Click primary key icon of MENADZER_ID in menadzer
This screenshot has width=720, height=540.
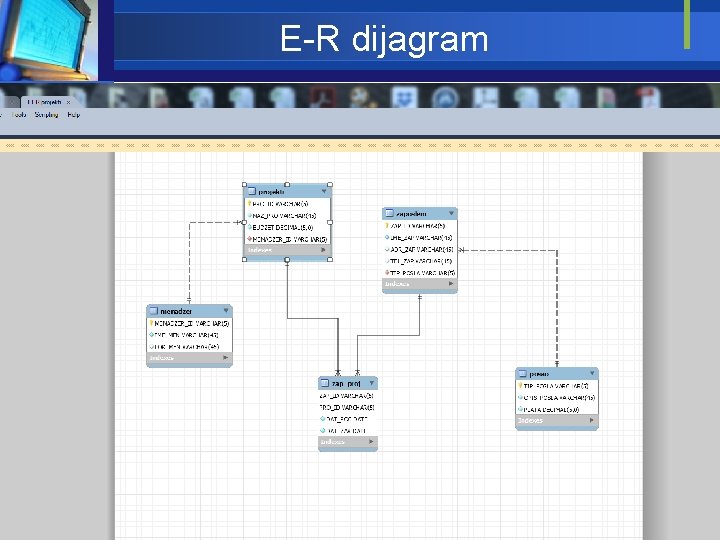[x=151, y=323]
